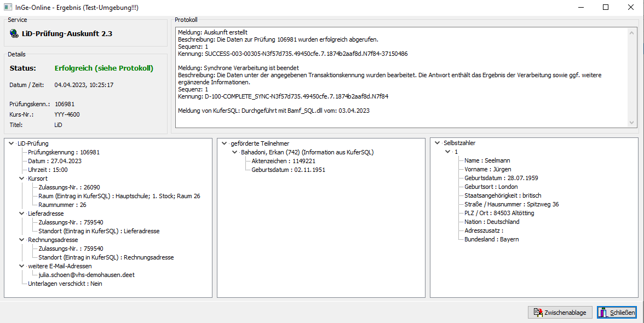Viewport: 644px width, 323px height.
Task: Select the Nation : Deutschland row
Action: click(x=492, y=222)
